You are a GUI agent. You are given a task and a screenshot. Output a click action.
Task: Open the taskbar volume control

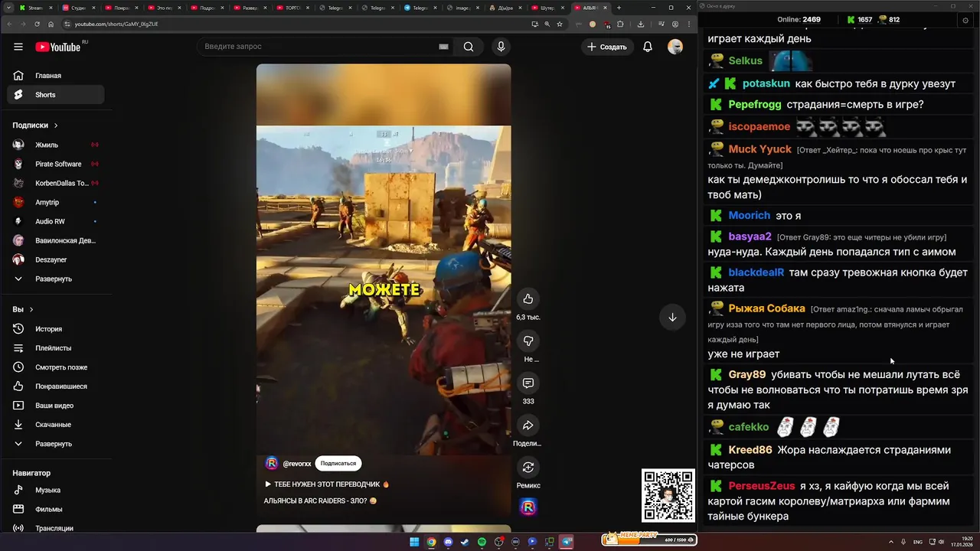(x=941, y=542)
